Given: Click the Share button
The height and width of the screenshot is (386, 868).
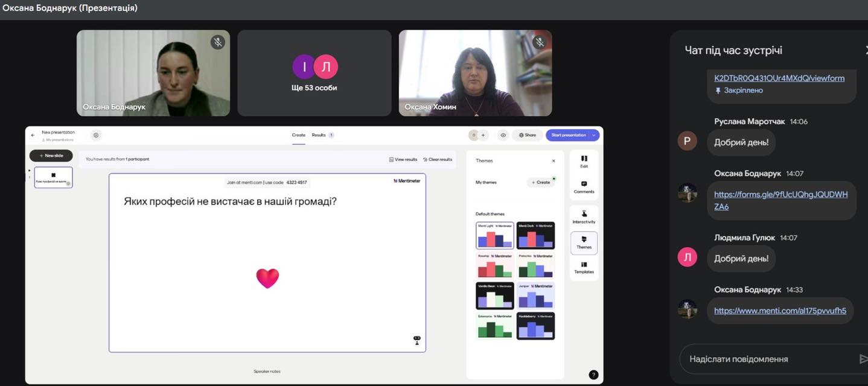Looking at the screenshot, I should [527, 135].
